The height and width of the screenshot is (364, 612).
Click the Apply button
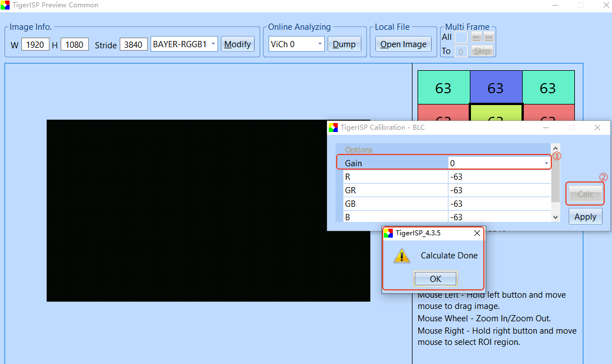[x=585, y=217]
